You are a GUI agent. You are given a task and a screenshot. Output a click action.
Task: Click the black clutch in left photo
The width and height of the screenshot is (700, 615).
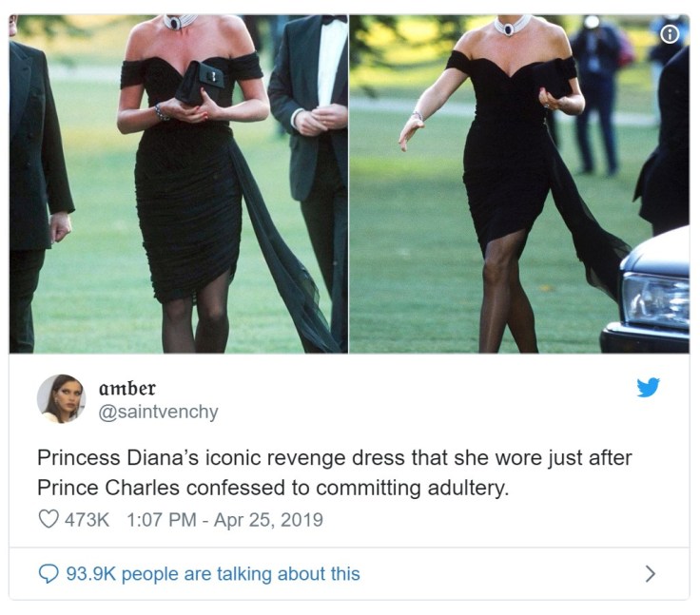[x=199, y=83]
